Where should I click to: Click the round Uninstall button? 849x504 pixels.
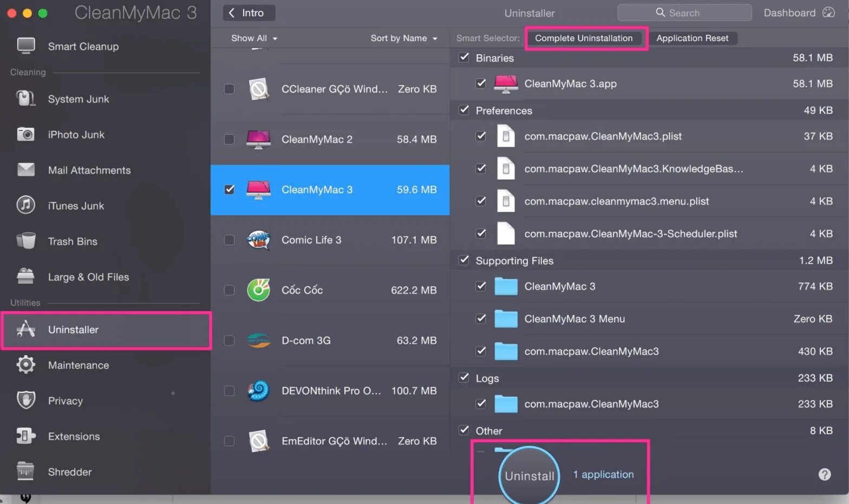point(529,475)
